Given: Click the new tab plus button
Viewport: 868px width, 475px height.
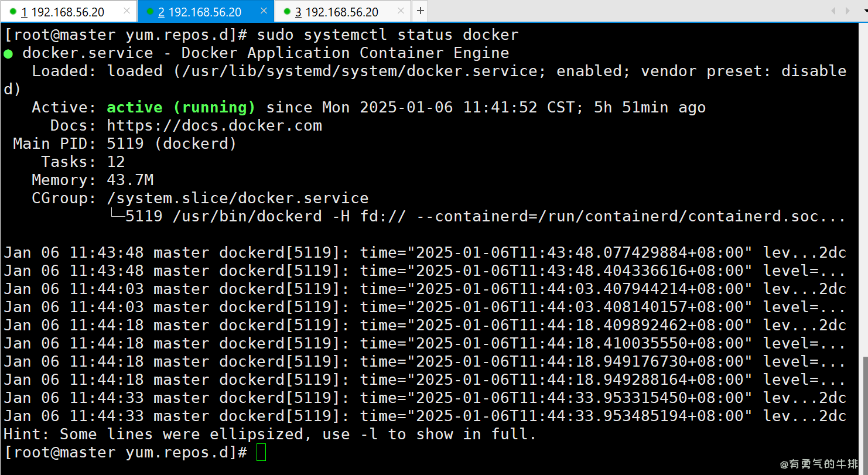Looking at the screenshot, I should [420, 12].
